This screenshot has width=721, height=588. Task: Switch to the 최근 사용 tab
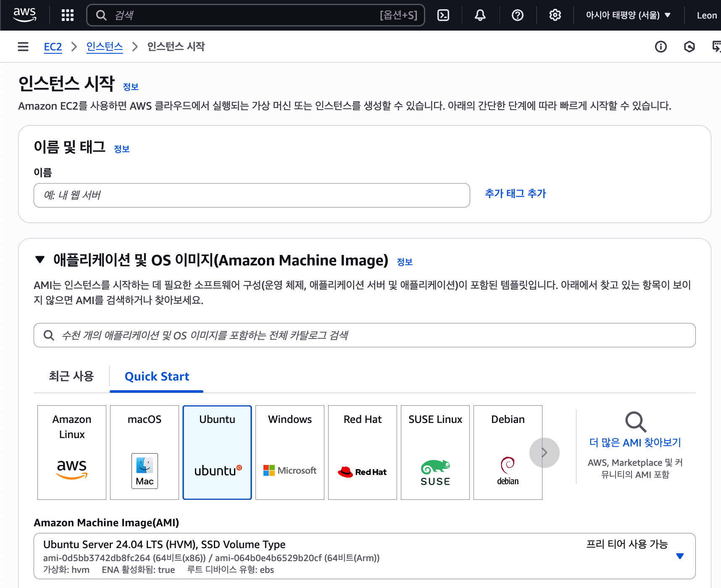coord(71,376)
